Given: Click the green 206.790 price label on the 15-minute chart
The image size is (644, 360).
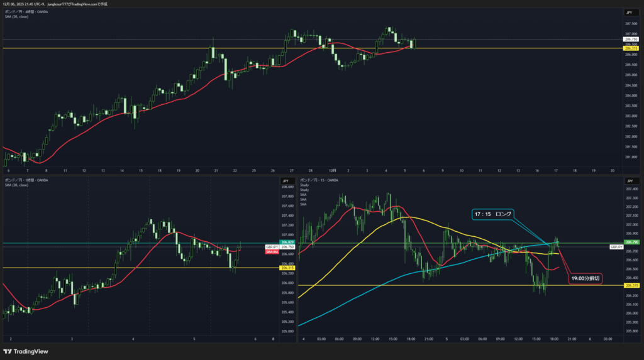Looking at the screenshot, I should pyautogui.click(x=631, y=243).
